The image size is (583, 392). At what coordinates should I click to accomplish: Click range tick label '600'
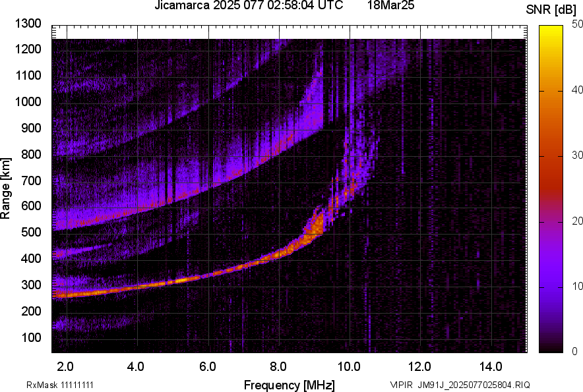[x=31, y=206]
